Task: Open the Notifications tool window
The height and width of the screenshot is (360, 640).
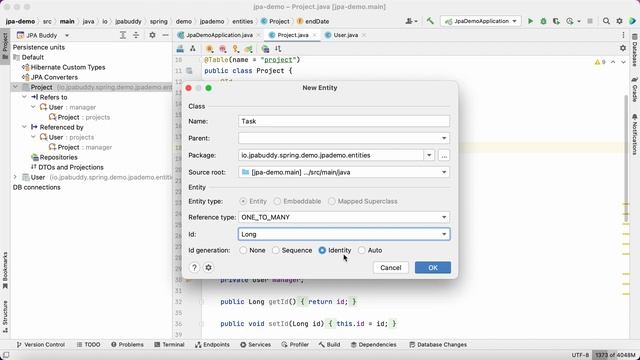Action: click(635, 134)
